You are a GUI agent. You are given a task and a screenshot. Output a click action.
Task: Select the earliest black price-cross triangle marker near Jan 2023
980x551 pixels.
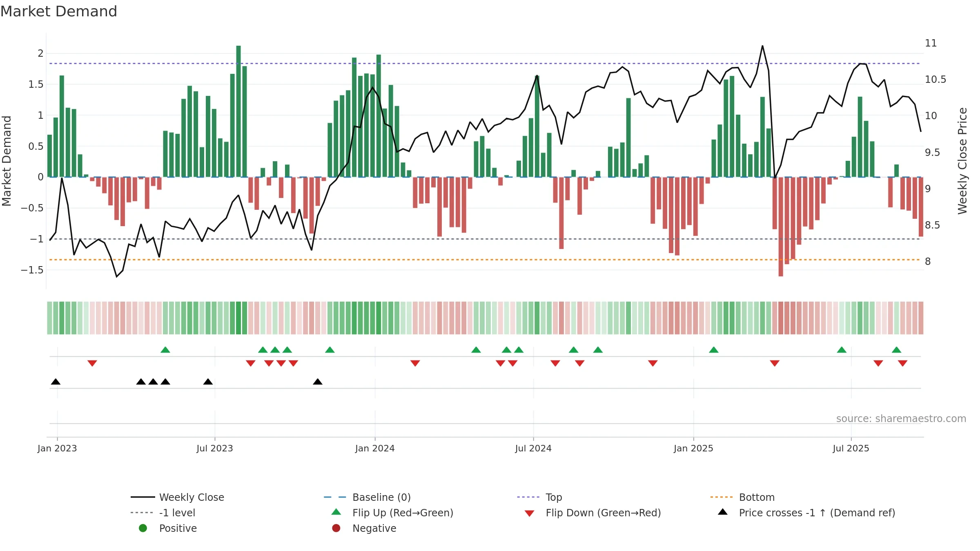(x=56, y=382)
